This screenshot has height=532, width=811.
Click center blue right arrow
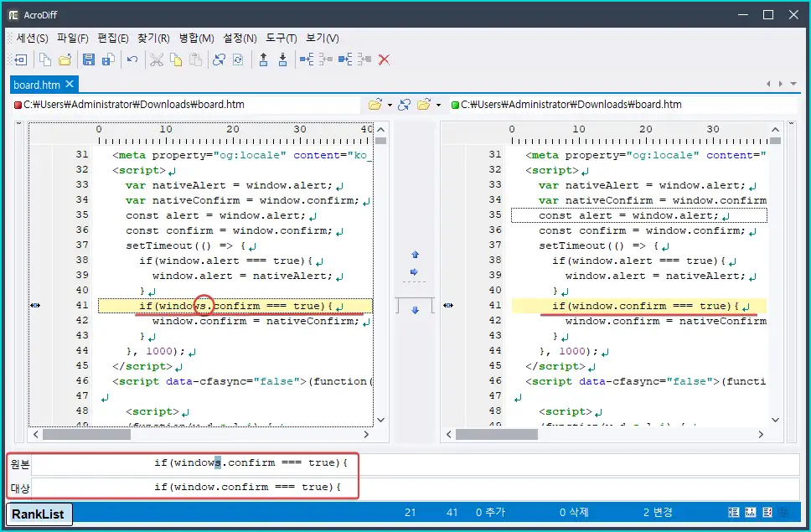[x=414, y=272]
